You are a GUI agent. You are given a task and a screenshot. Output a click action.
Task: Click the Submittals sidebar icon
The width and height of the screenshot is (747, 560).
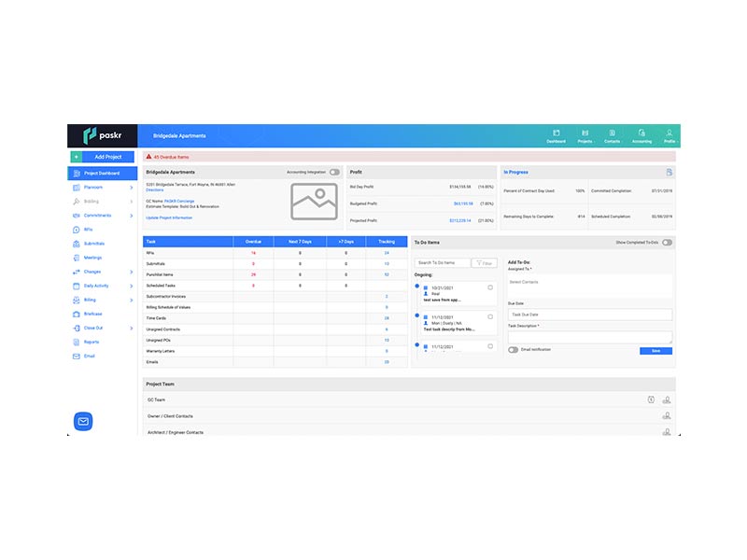point(77,244)
